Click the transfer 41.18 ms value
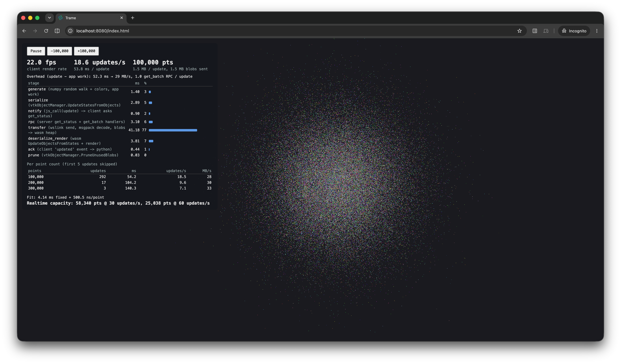 [134, 130]
